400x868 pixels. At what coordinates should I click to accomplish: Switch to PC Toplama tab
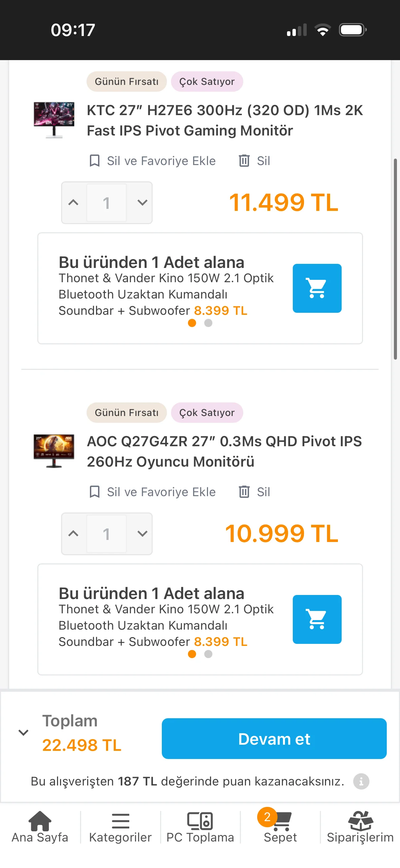pos(200,827)
